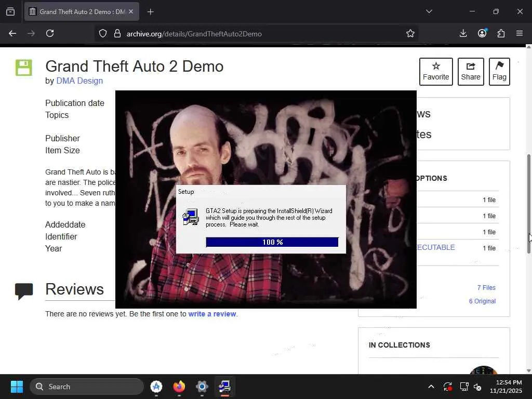Viewport: 532px width, 399px height.
Task: Open Firefox from the taskbar
Action: (179, 387)
